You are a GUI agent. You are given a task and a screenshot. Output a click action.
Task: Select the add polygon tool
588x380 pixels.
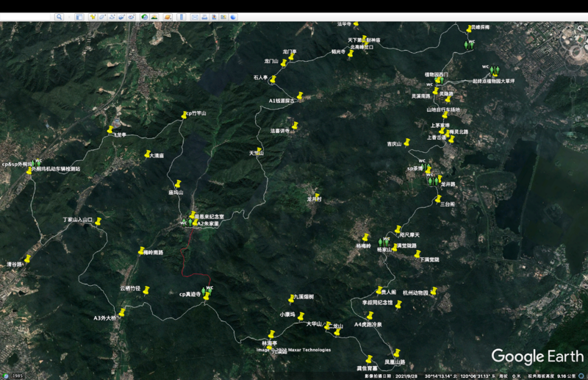[102, 17]
